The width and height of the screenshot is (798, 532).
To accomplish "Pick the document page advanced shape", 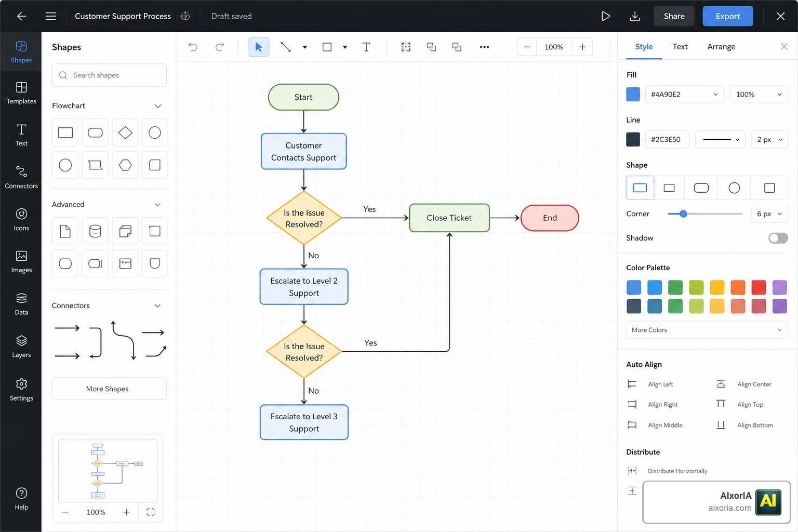I will click(65, 231).
